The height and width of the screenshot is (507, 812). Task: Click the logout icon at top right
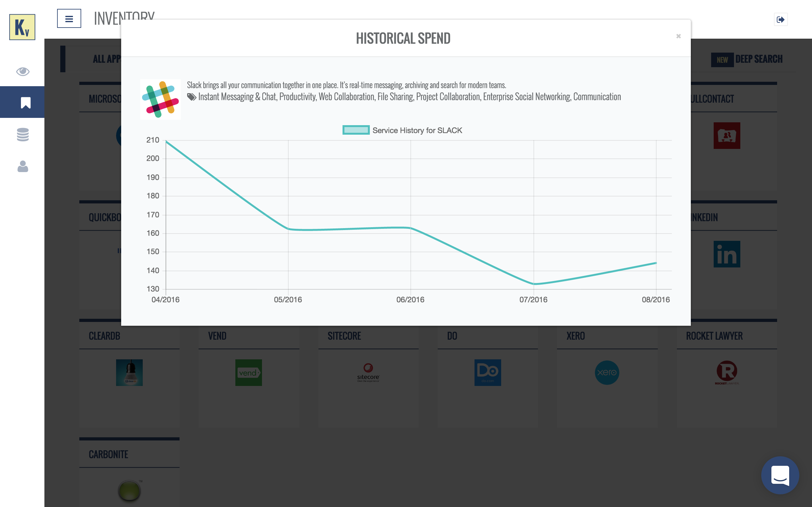coord(780,19)
